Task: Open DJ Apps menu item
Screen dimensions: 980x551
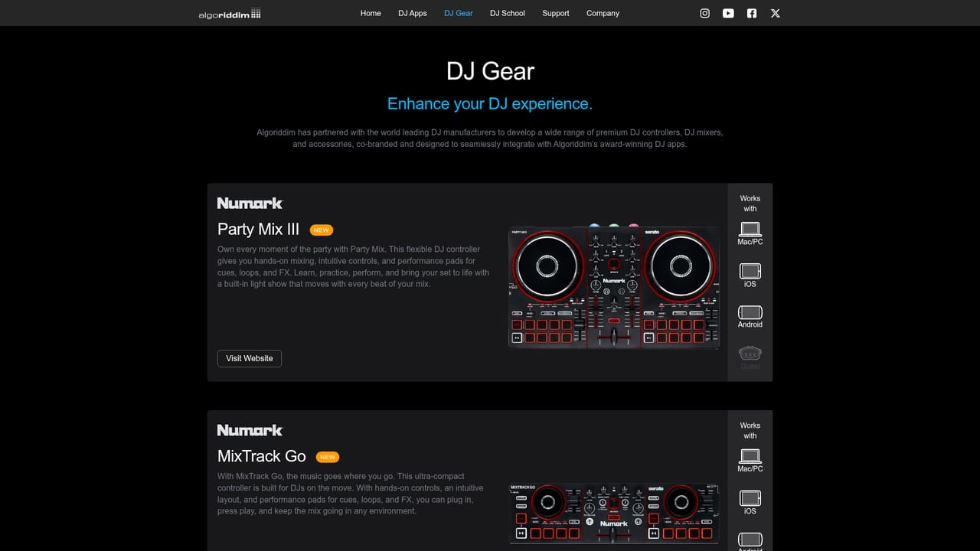Action: (413, 13)
